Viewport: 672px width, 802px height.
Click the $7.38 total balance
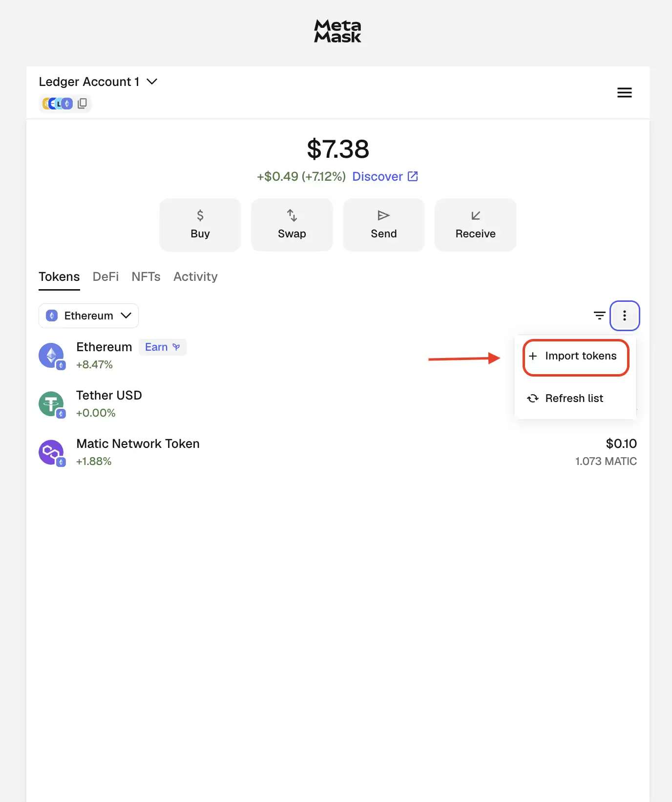click(x=338, y=149)
